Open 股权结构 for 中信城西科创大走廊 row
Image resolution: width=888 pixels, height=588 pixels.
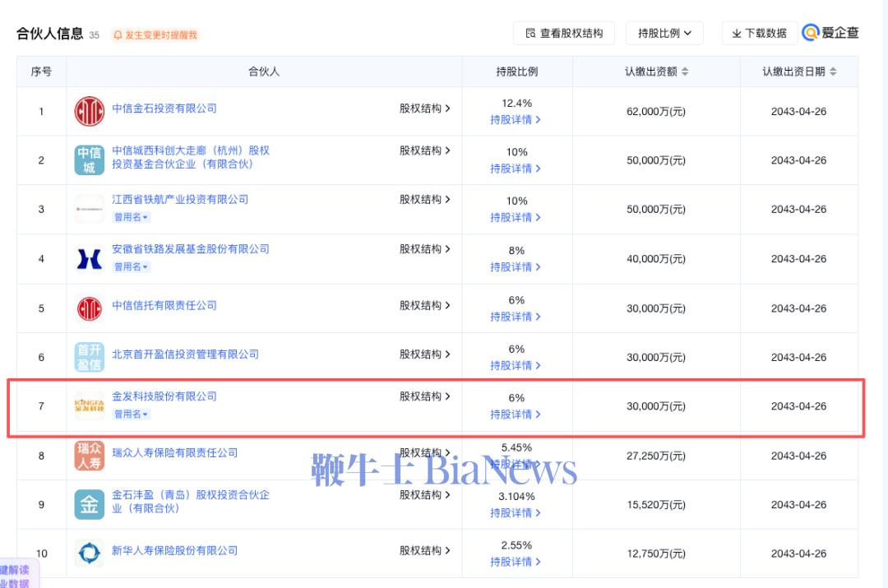tap(425, 150)
